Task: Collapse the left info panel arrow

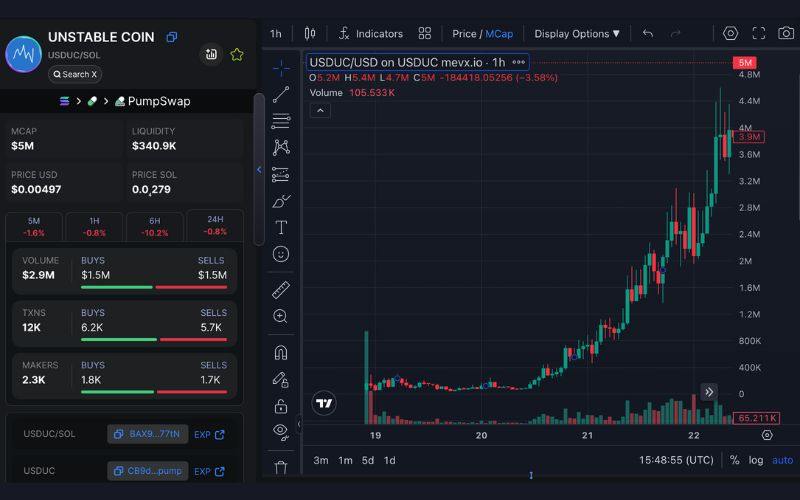Action: pos(259,169)
